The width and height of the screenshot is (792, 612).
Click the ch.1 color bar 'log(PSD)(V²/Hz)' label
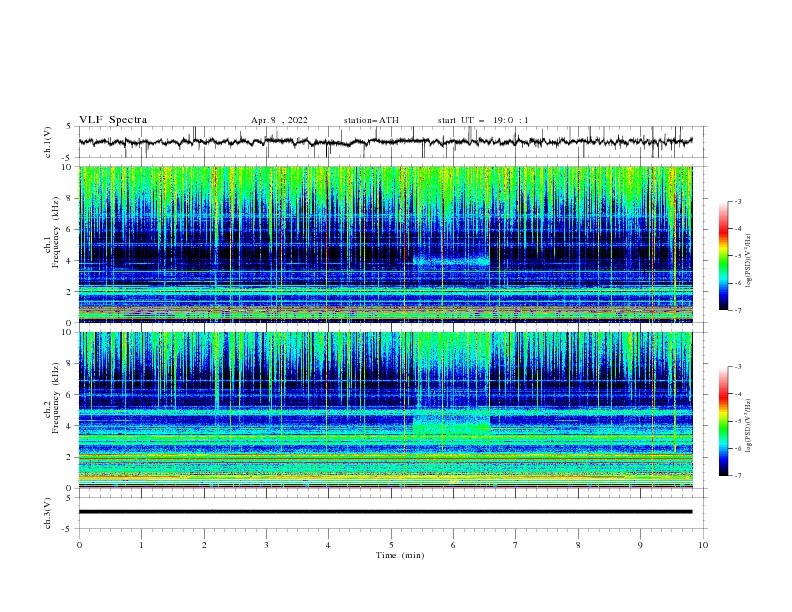[x=749, y=261]
